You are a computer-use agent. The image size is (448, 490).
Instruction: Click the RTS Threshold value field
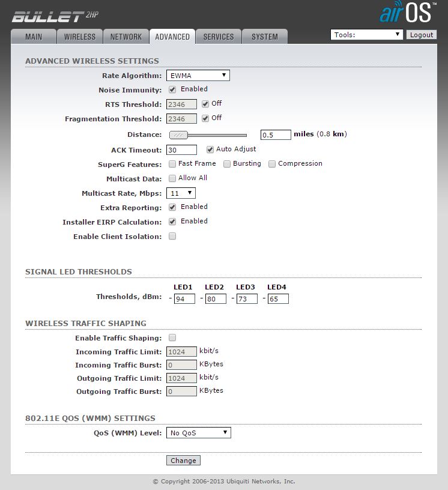[x=181, y=104]
